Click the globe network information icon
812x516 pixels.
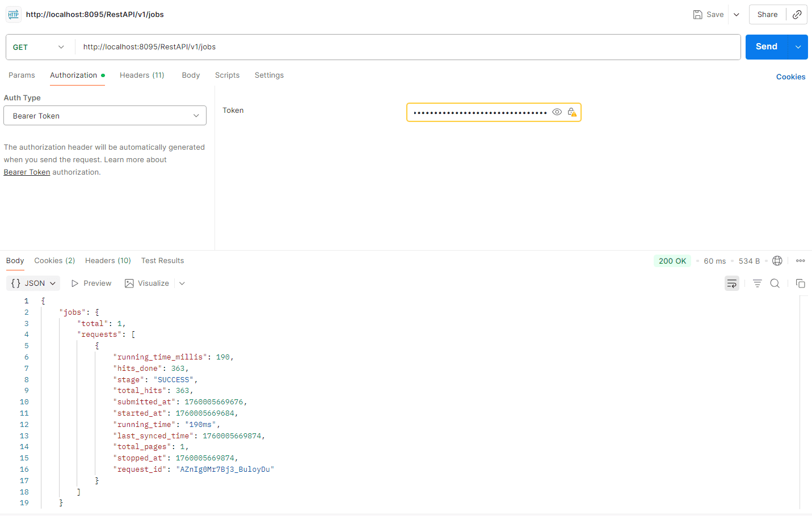click(x=777, y=260)
